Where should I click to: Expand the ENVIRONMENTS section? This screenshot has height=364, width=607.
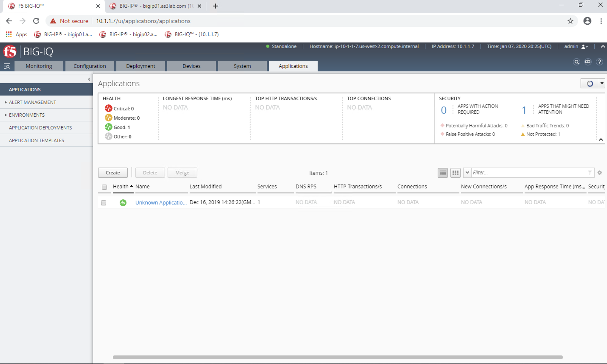coord(5,115)
